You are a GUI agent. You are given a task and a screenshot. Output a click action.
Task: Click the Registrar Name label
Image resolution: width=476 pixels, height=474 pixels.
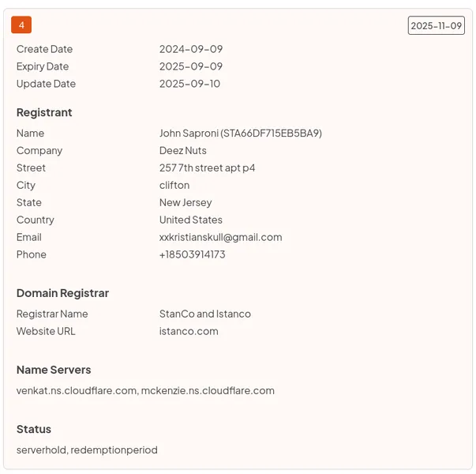tap(52, 314)
